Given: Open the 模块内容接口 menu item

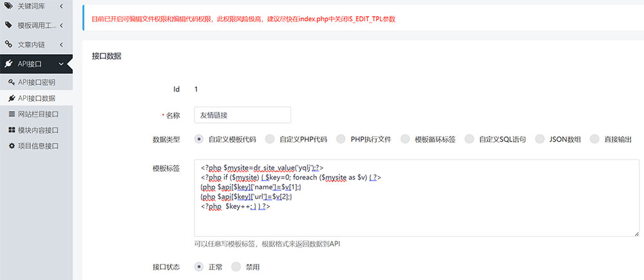Looking at the screenshot, I should click(38, 130).
